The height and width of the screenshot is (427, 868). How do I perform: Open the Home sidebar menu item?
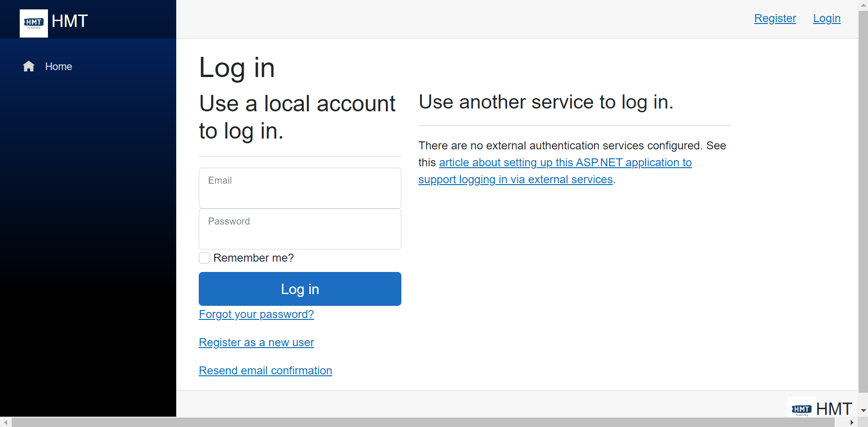pos(58,67)
